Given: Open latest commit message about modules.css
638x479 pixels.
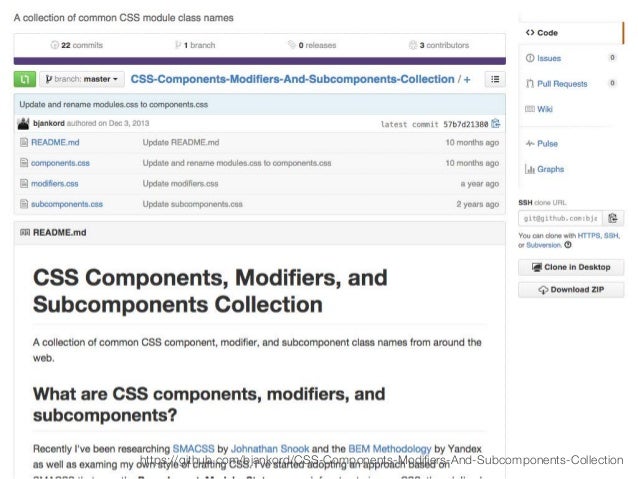Looking at the screenshot, I should point(114,105).
